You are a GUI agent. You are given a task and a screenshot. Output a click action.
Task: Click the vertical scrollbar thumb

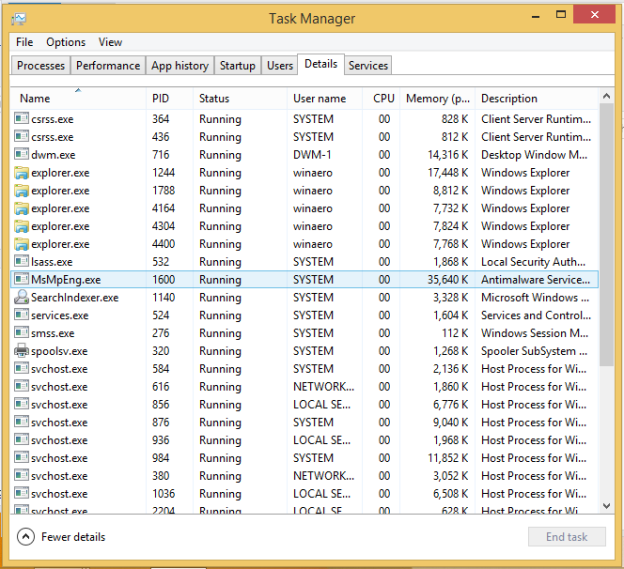click(606, 235)
